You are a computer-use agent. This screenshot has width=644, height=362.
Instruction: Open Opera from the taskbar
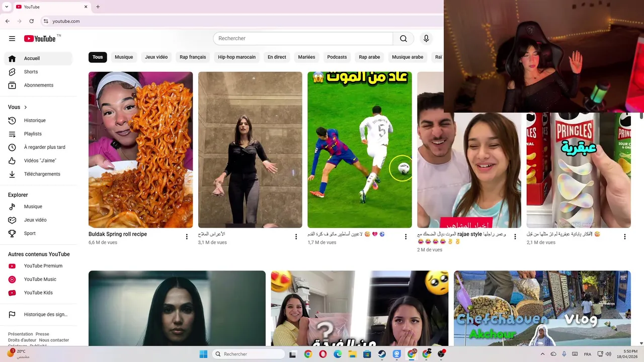[323, 354]
